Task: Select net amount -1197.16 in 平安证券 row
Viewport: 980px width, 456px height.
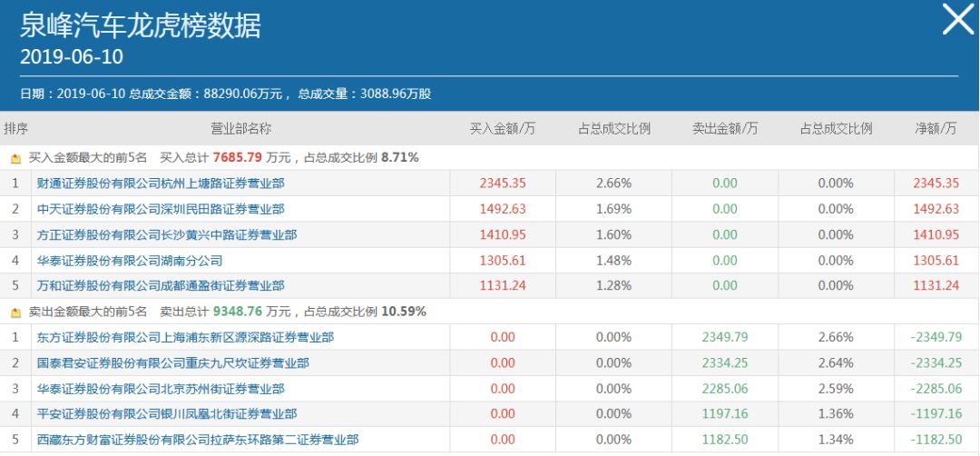Action: pyautogui.click(x=936, y=414)
